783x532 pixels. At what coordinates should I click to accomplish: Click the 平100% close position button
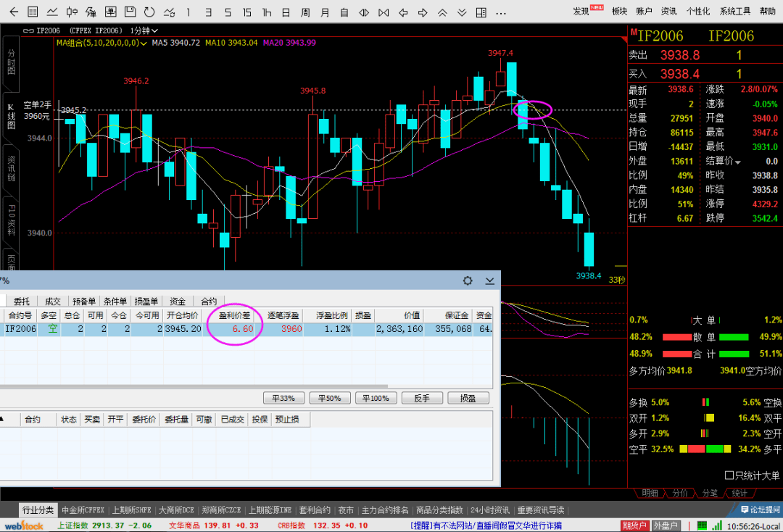(376, 398)
